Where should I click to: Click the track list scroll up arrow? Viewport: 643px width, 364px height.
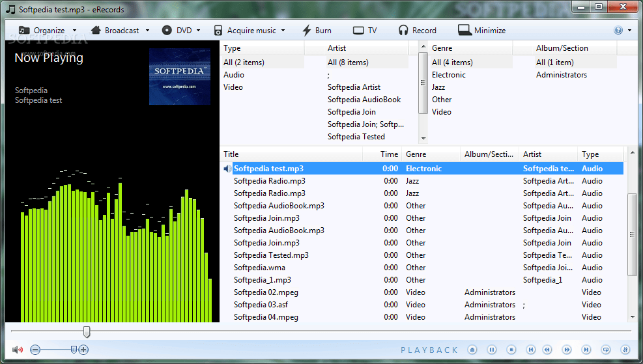click(632, 152)
